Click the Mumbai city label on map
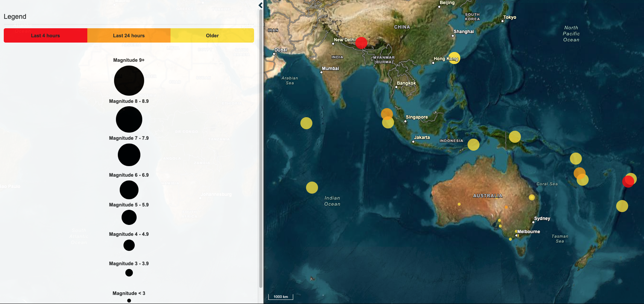Image resolution: width=644 pixels, height=304 pixels. (x=330, y=69)
